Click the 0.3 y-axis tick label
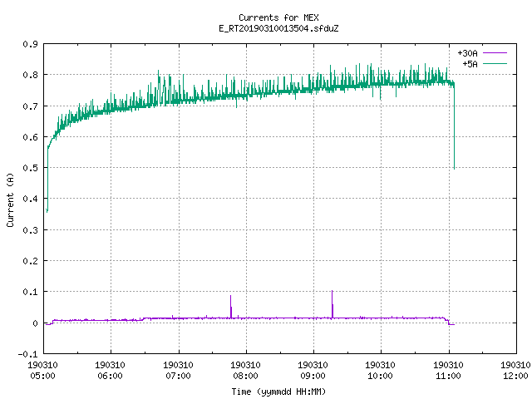This screenshot has height=399, width=532. pos(30,230)
